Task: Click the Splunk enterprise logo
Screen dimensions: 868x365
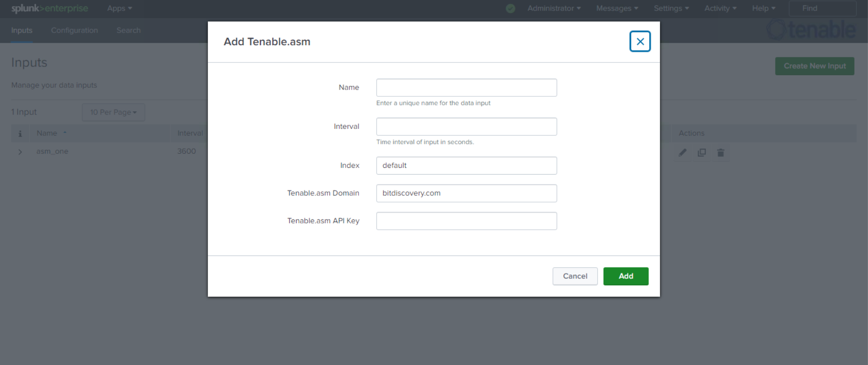Action: pos(50,8)
